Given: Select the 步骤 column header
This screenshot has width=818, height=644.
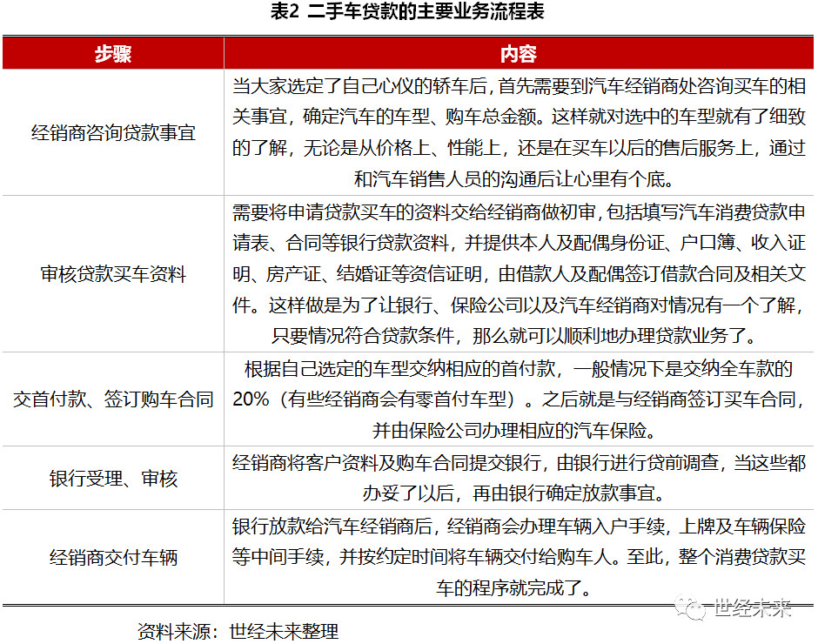Looking at the screenshot, I should pos(113,54).
